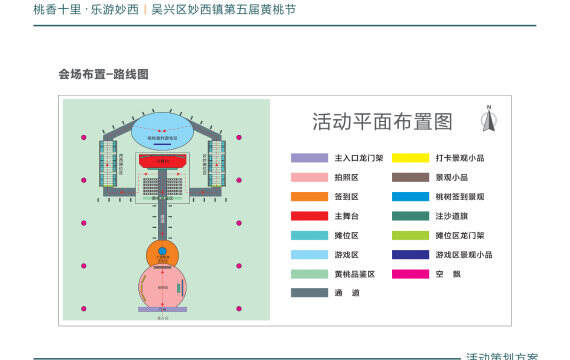The height and width of the screenshot is (360, 570).
Task: Click the orange 签到区 legend swatch
Action: point(309,197)
